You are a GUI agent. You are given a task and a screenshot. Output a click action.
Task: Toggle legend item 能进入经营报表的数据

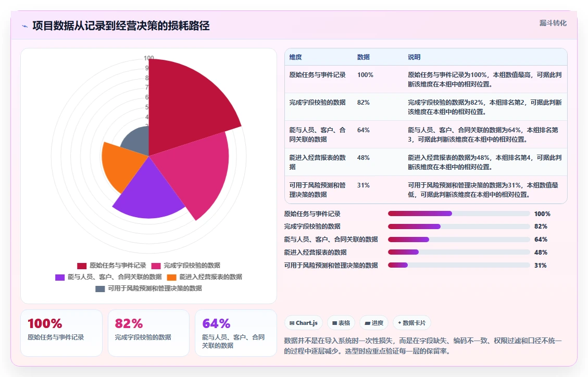[204, 278]
